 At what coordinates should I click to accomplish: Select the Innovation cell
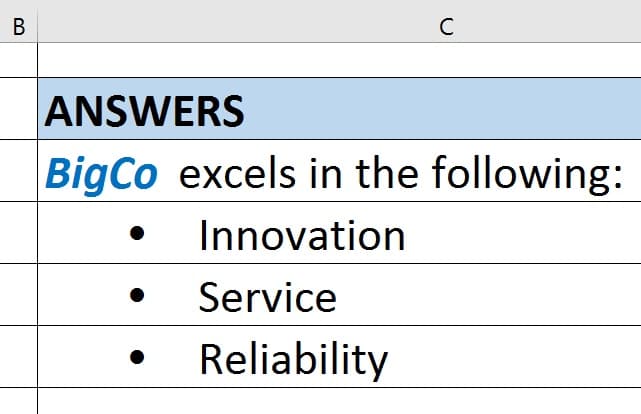point(339,233)
